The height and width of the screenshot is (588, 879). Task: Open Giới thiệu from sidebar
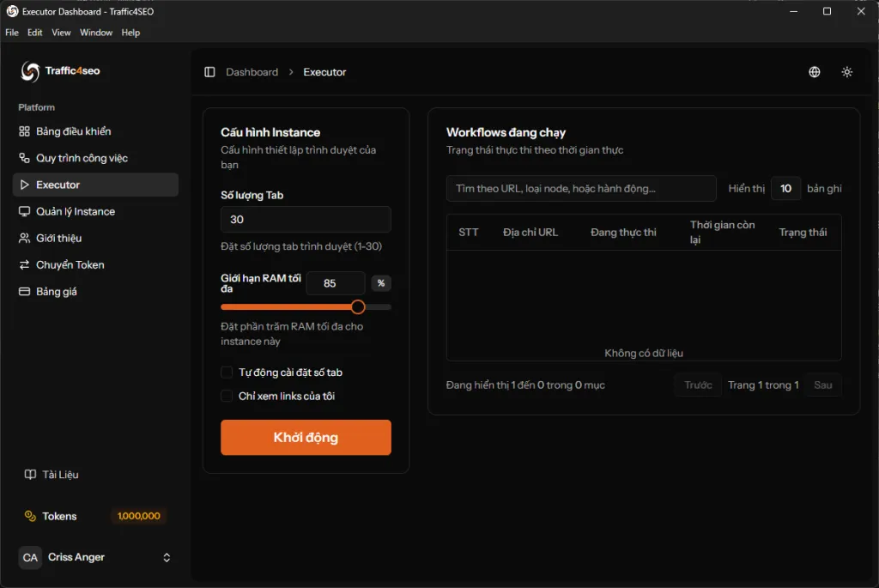coord(95,239)
